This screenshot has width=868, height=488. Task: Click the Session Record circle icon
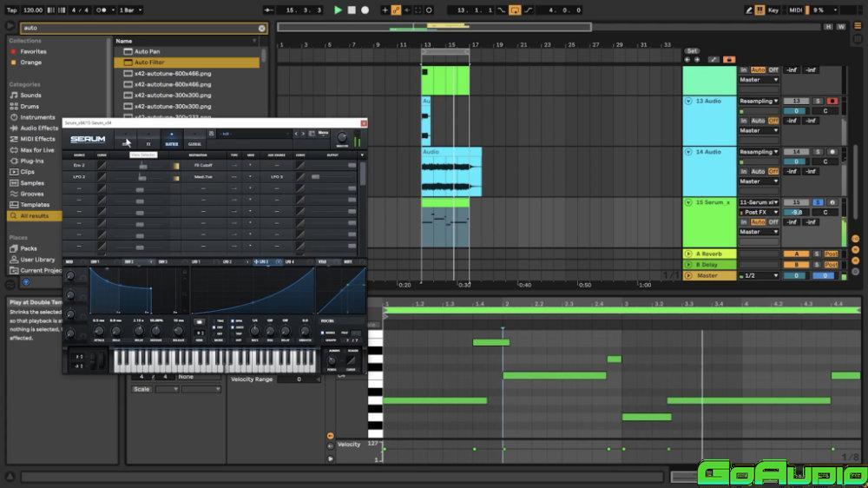429,10
